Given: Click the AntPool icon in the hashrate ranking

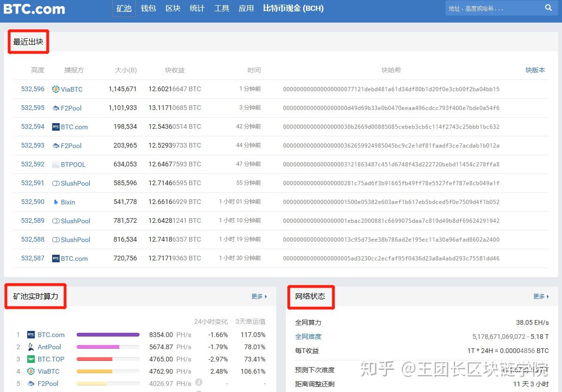Looking at the screenshot, I should (31, 347).
